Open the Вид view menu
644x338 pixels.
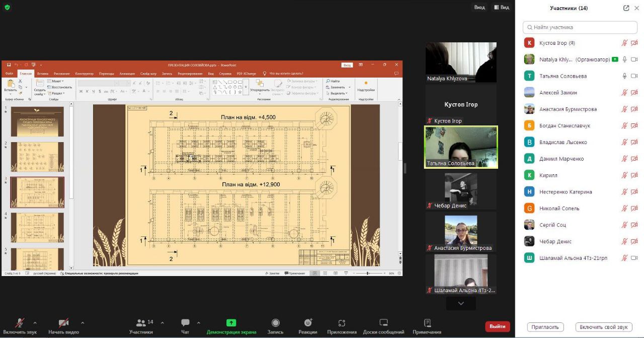click(x=502, y=8)
